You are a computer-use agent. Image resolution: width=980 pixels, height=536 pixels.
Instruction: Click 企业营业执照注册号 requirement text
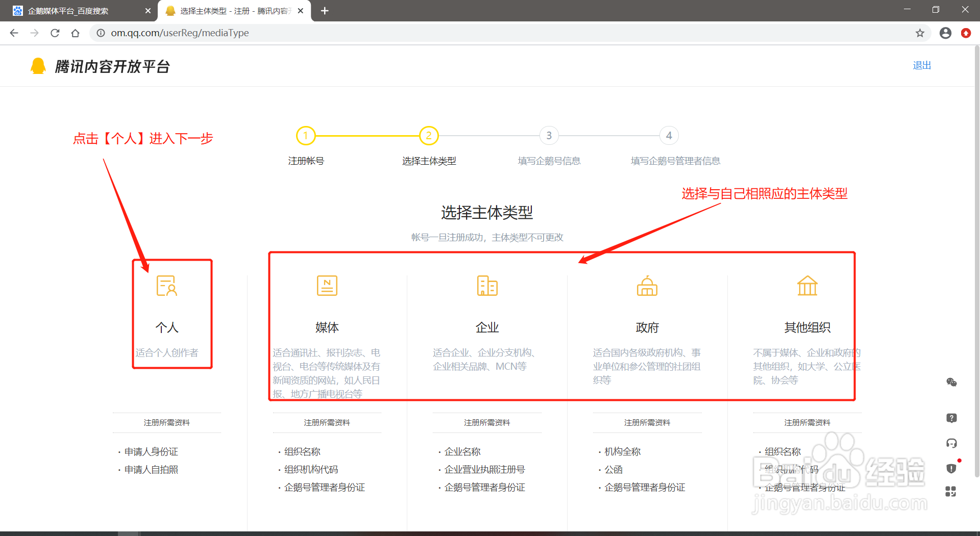[485, 470]
